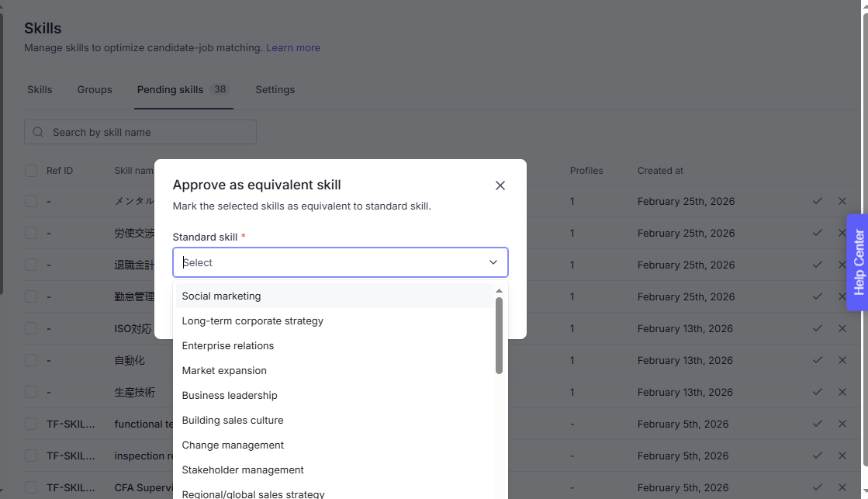Approve the ISO対応 row checkmark icon
The width and height of the screenshot is (868, 499).
click(x=817, y=328)
